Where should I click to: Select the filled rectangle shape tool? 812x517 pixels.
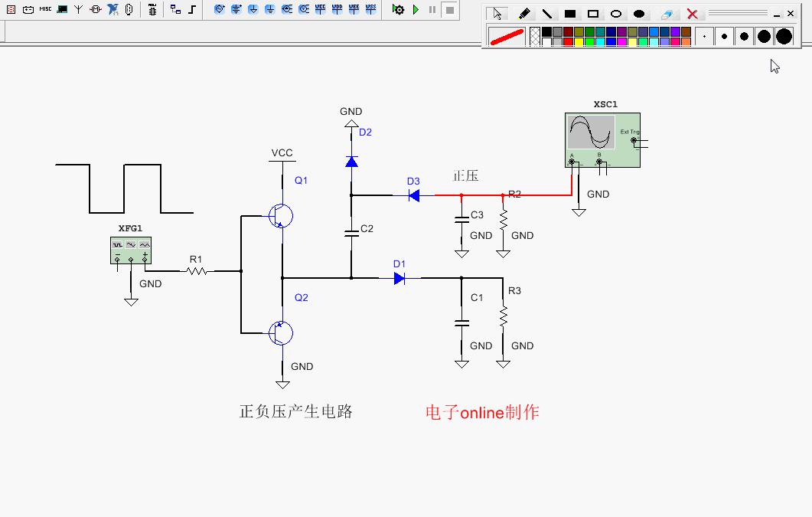570,14
